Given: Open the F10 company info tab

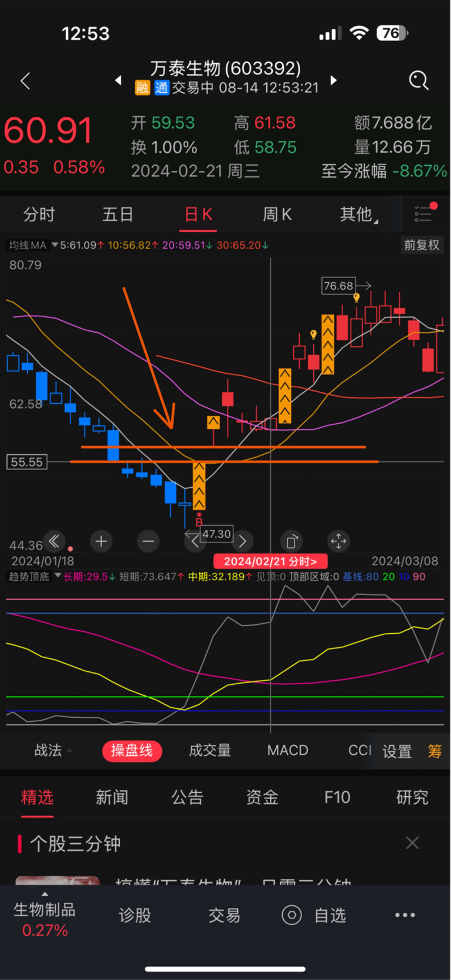Looking at the screenshot, I should tap(337, 797).
